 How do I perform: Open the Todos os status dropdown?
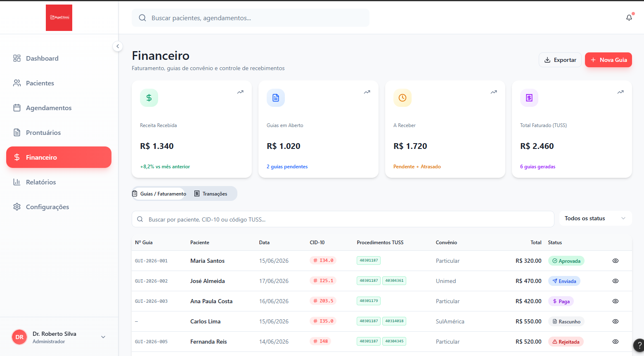click(595, 218)
